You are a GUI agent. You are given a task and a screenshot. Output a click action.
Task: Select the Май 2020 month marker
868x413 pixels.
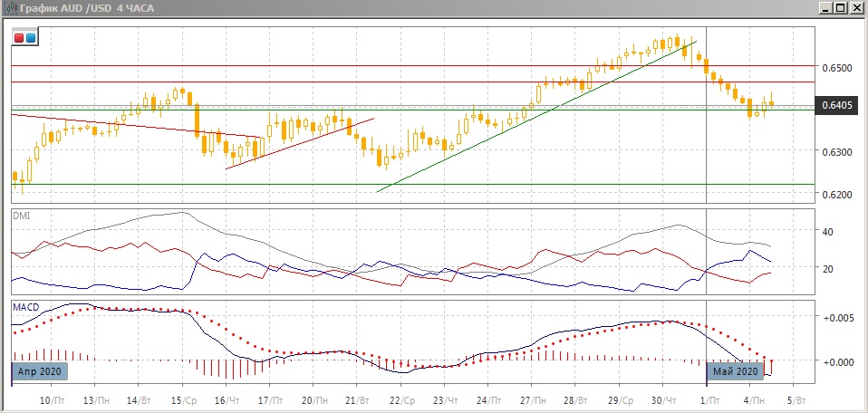click(735, 371)
